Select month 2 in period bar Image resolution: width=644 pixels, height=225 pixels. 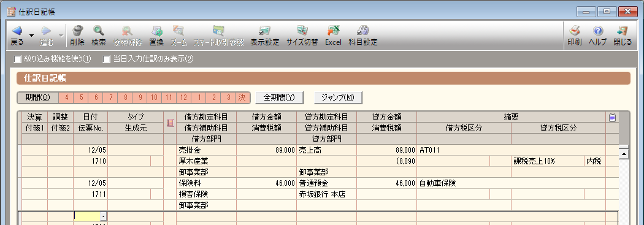tap(213, 98)
